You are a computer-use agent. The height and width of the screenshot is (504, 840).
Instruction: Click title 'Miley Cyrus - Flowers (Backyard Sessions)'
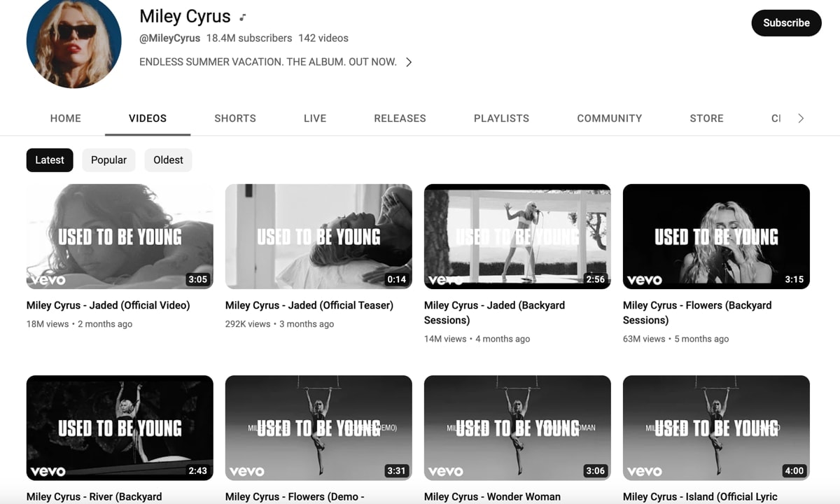(697, 313)
